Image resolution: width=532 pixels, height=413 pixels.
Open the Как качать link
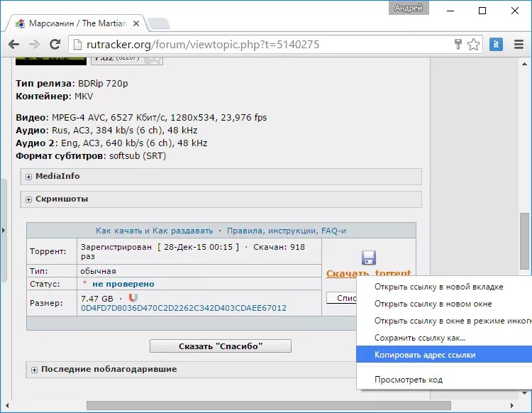click(x=118, y=231)
